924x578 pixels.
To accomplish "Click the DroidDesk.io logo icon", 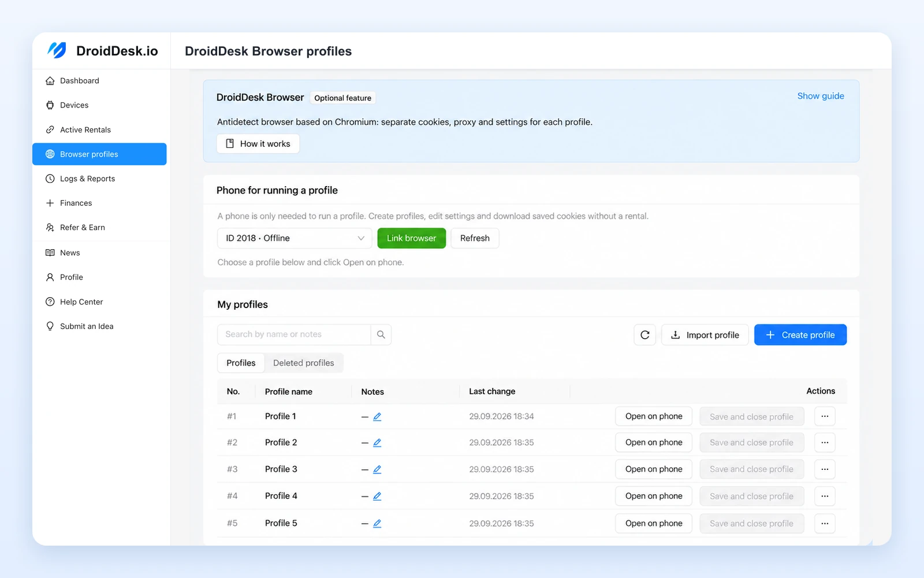I will pos(57,50).
